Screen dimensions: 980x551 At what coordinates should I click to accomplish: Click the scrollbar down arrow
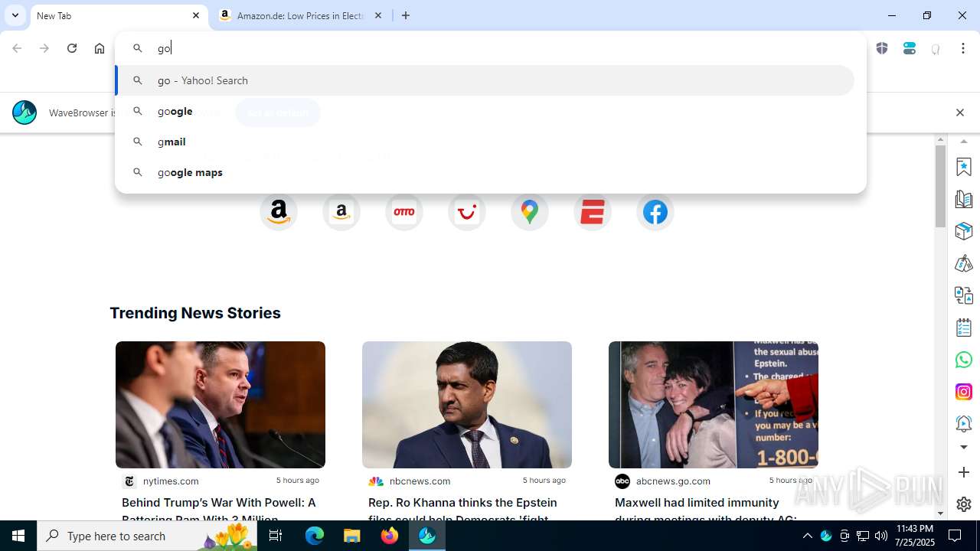click(x=941, y=514)
